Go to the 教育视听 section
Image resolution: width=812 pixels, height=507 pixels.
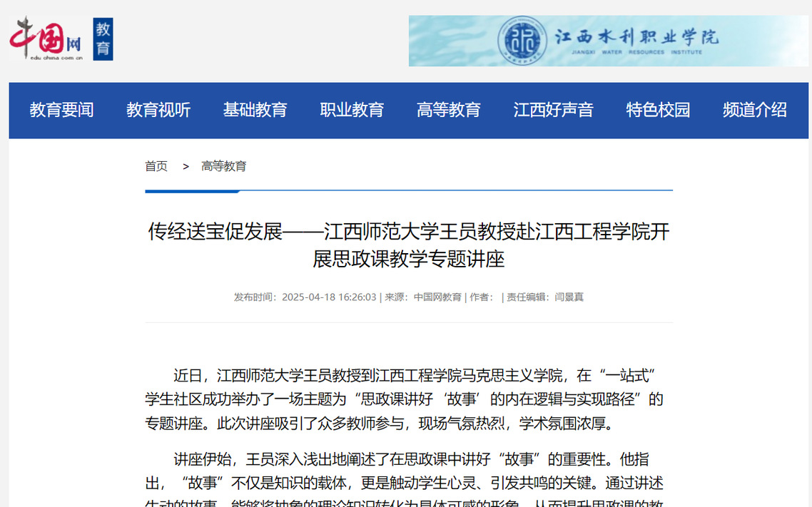coord(158,110)
